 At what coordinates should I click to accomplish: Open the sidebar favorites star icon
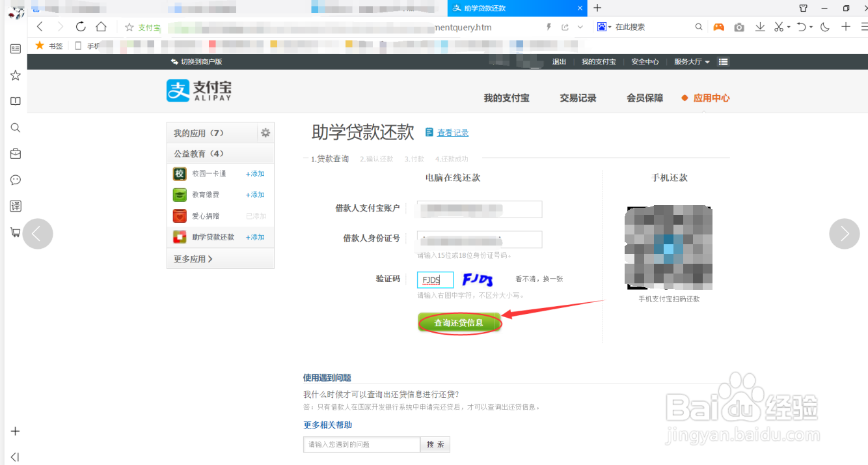pos(16,76)
